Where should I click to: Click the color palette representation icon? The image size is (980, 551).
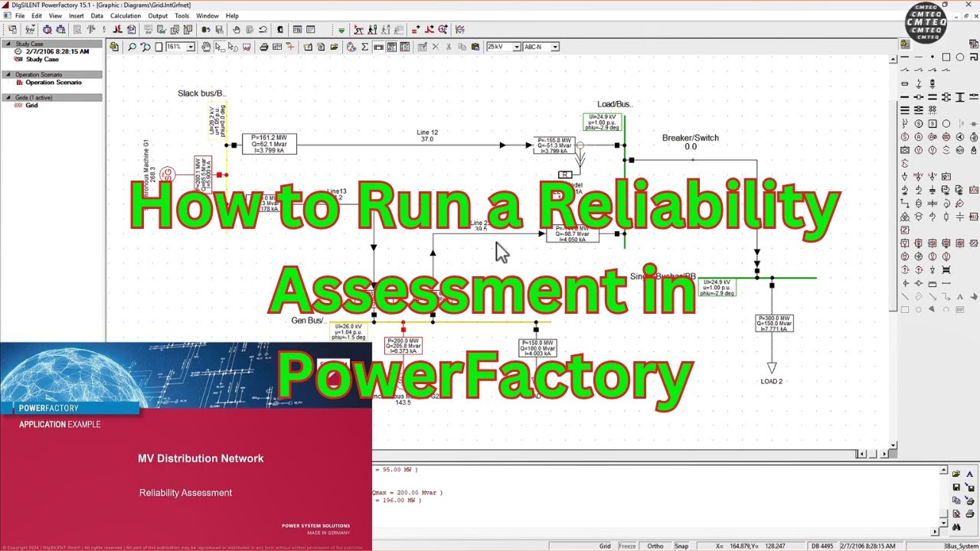click(x=351, y=47)
